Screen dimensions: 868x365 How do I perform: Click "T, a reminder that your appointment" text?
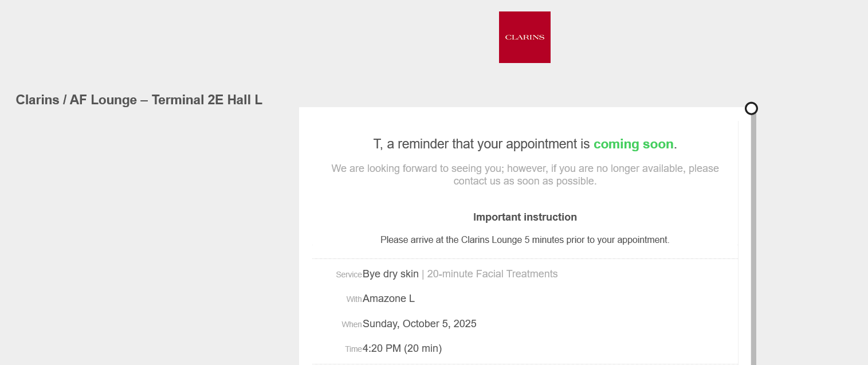(481, 144)
